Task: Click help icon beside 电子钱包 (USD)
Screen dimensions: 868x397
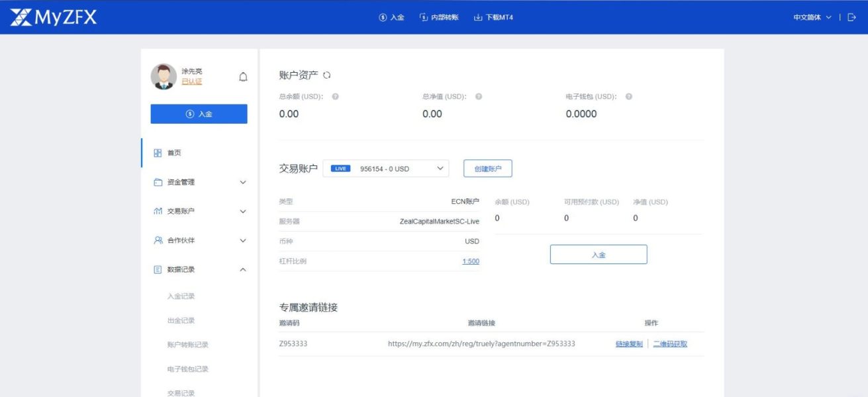Action: point(629,97)
